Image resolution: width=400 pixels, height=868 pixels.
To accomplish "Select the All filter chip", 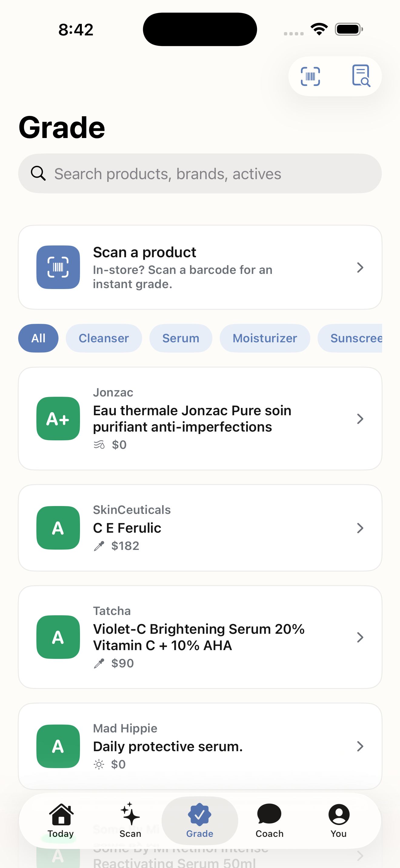I will coord(38,338).
